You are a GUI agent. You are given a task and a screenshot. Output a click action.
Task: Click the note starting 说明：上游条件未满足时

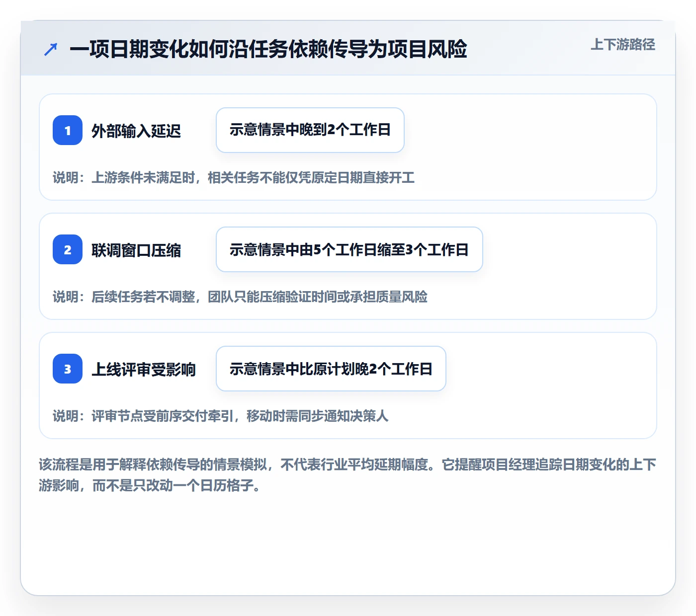click(x=234, y=177)
